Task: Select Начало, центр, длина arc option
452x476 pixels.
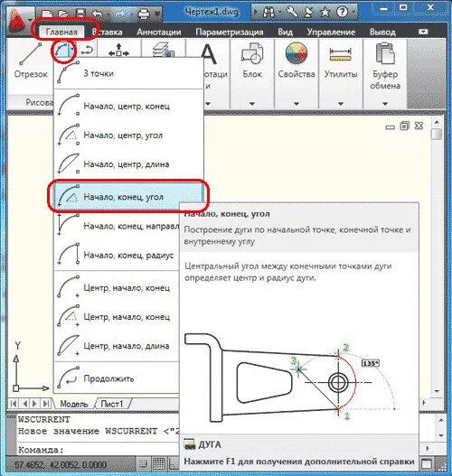Action: 128,164
